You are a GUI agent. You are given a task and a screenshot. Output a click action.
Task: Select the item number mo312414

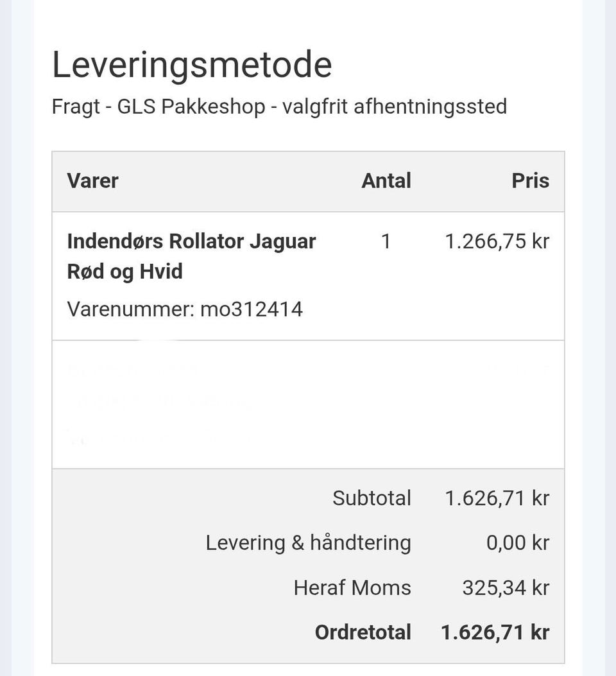click(x=252, y=309)
